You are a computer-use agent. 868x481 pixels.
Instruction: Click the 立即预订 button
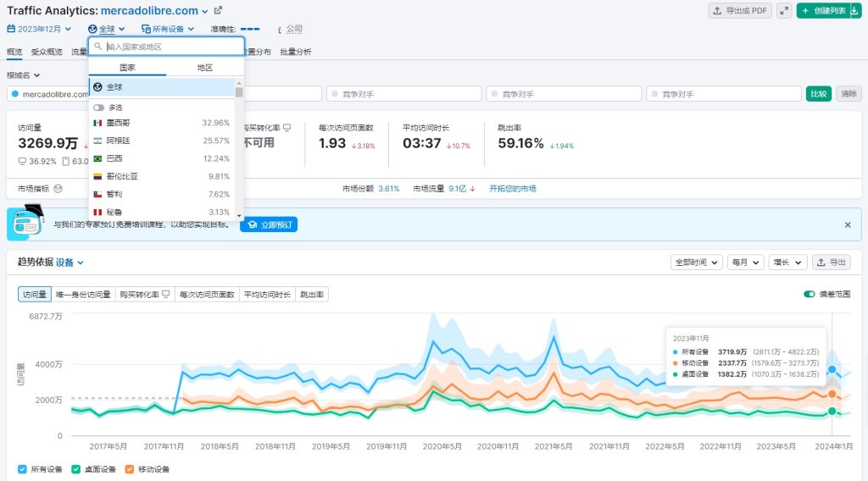269,224
